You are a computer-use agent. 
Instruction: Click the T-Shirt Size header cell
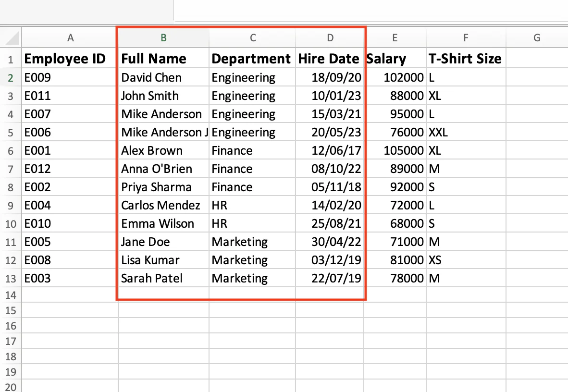coord(466,59)
